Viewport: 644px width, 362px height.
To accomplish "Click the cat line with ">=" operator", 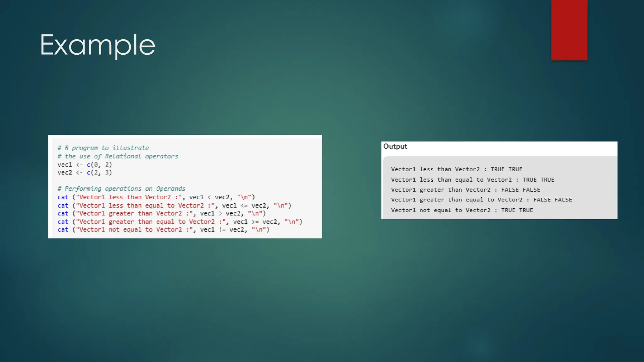I will (180, 222).
